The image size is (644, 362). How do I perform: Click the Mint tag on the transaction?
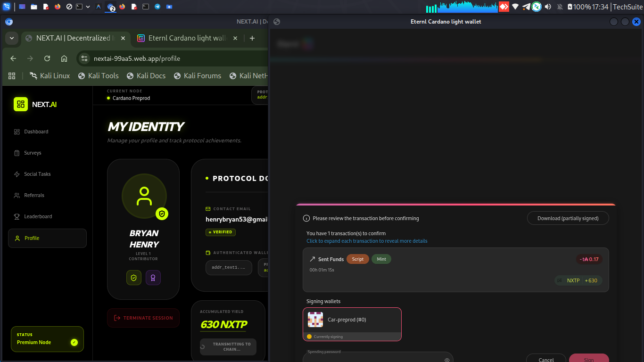coord(381,259)
